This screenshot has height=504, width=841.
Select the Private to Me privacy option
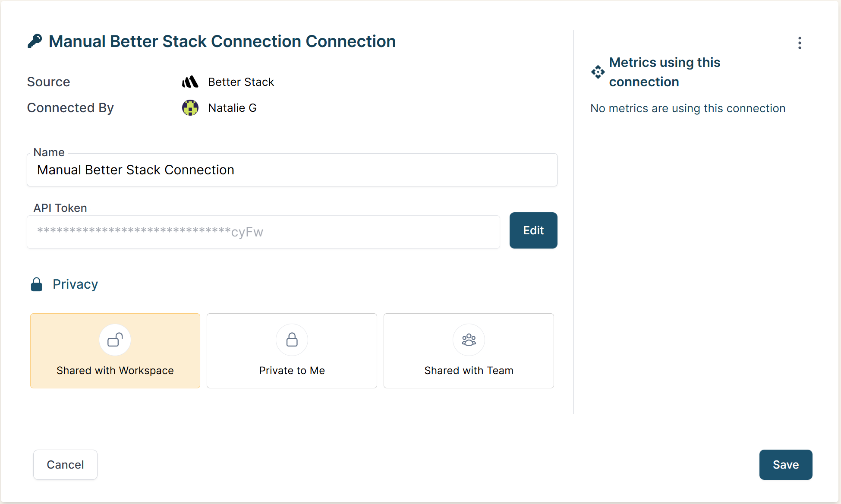pyautogui.click(x=292, y=351)
